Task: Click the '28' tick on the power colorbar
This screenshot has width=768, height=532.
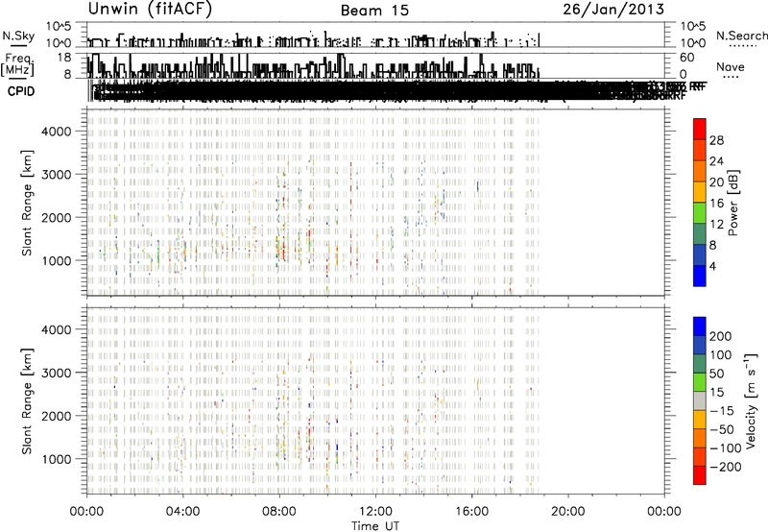Action: [716, 140]
